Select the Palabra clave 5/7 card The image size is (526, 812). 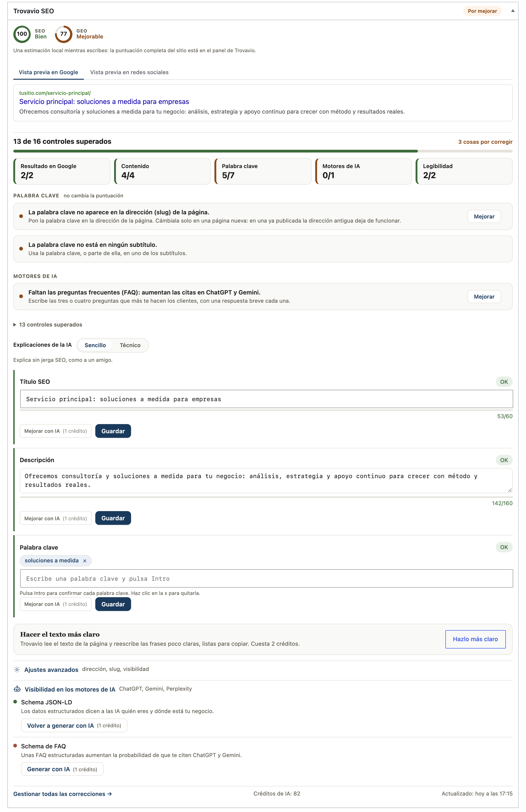pyautogui.click(x=263, y=171)
